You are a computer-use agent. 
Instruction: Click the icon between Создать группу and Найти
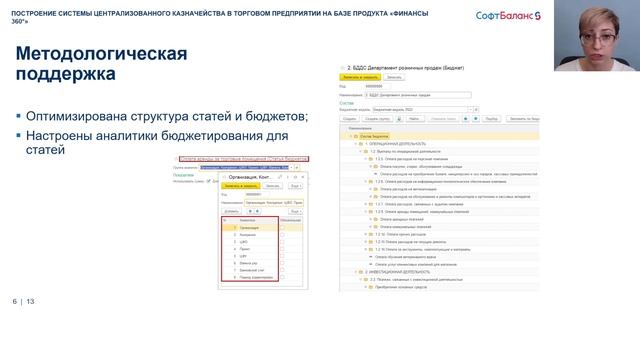click(x=399, y=119)
